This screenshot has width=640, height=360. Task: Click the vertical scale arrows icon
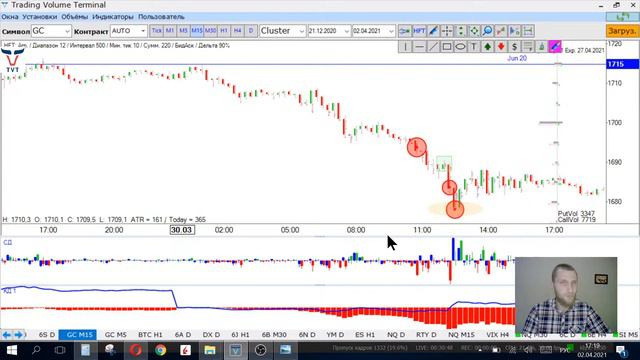(460, 31)
